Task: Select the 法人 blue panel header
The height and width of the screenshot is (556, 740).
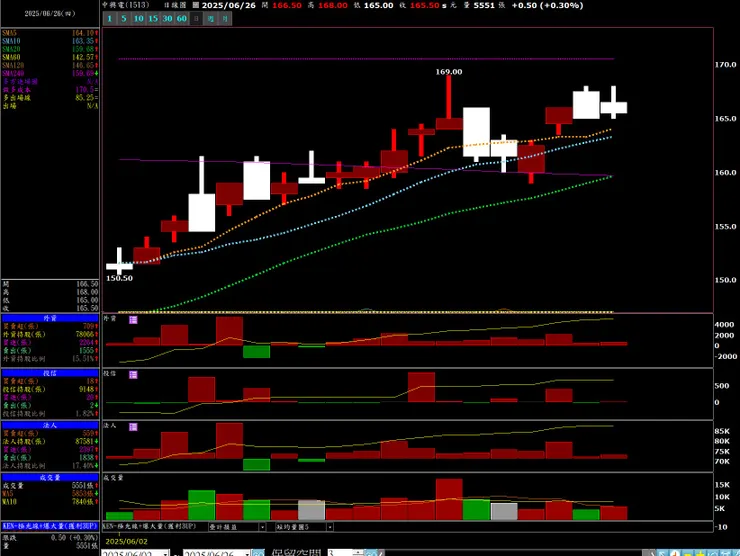Action: pos(50,425)
